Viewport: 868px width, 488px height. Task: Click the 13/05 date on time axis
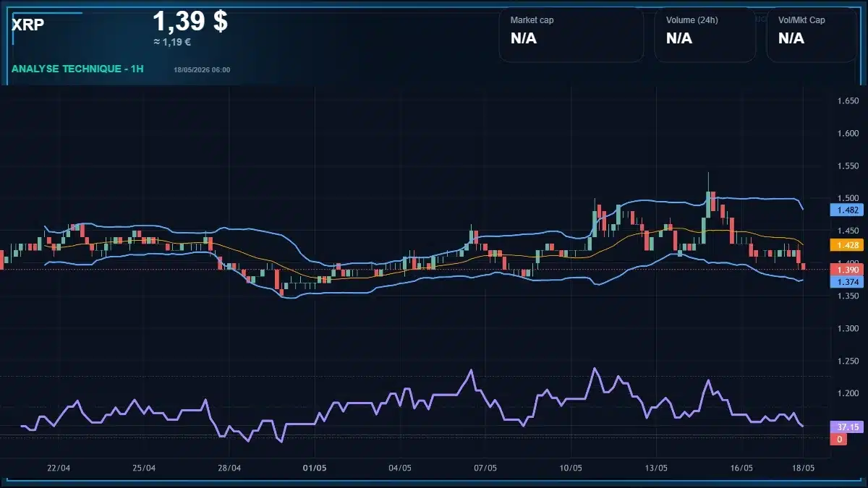pos(656,468)
